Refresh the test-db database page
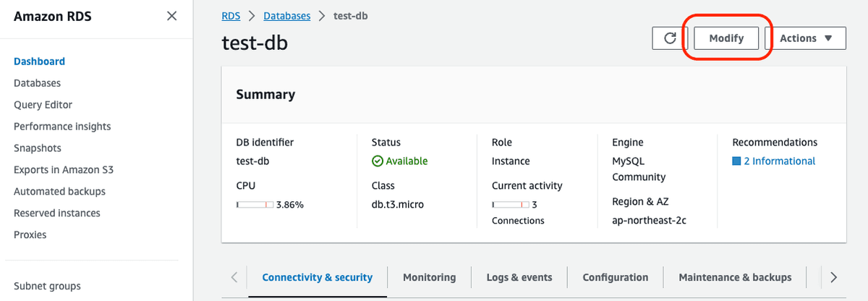Screen dimensions: 868x301 [670, 38]
